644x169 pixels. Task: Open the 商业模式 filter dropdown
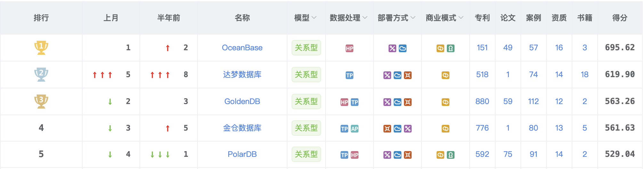click(x=461, y=18)
